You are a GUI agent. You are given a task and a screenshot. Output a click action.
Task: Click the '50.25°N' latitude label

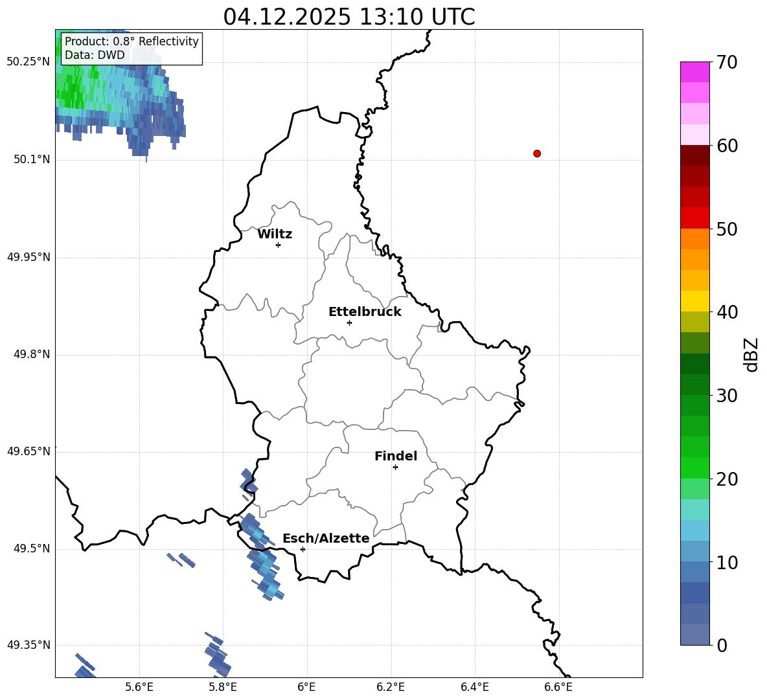(x=29, y=62)
